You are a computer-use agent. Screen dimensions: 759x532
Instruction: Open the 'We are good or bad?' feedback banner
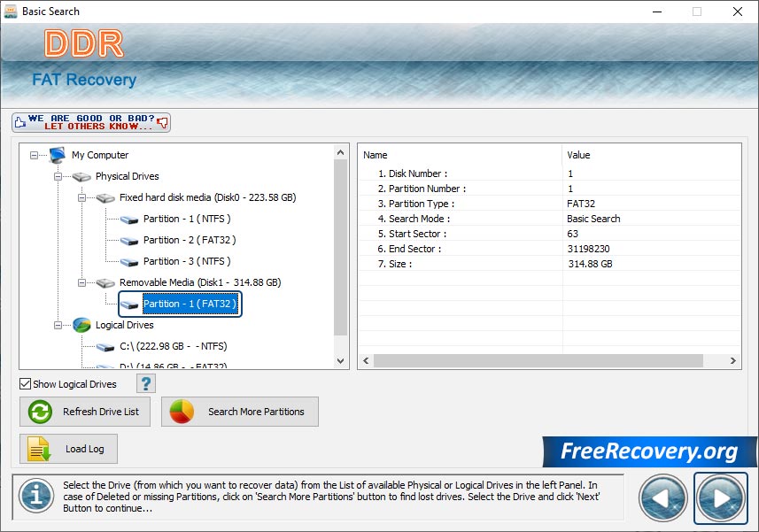click(91, 122)
